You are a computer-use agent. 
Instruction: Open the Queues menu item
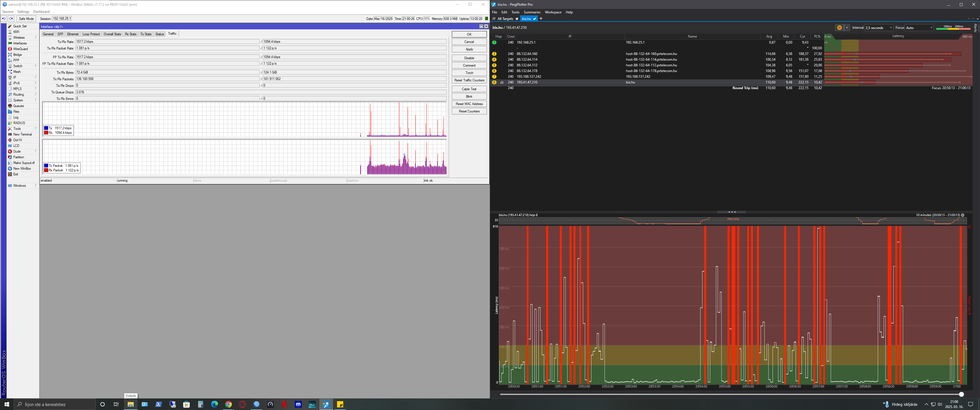point(18,106)
